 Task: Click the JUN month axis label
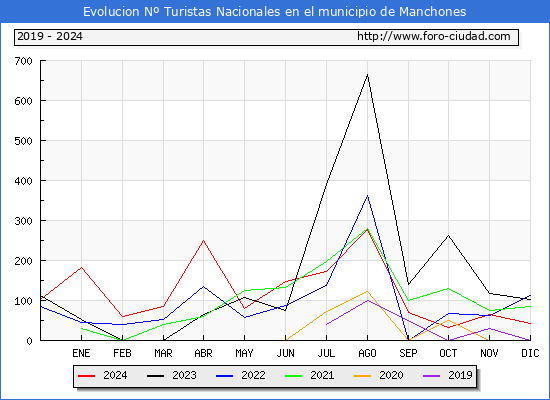coord(286,353)
